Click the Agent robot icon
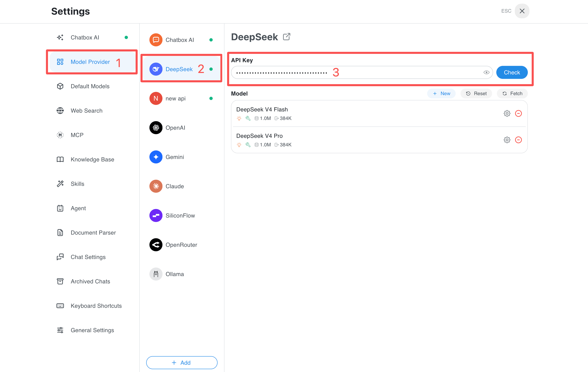Image resolution: width=588 pixels, height=372 pixels. (x=60, y=208)
